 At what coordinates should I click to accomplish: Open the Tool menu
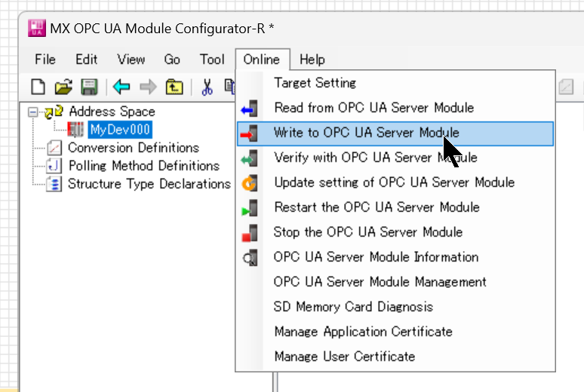coord(212,60)
